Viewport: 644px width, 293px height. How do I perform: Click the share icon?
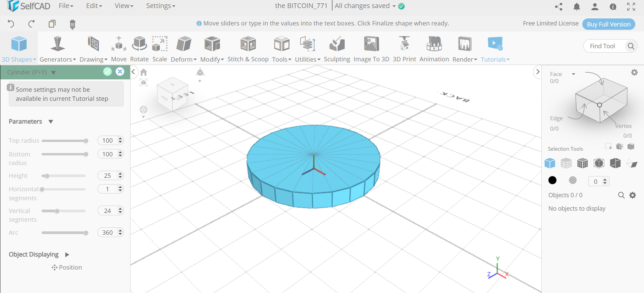click(558, 6)
